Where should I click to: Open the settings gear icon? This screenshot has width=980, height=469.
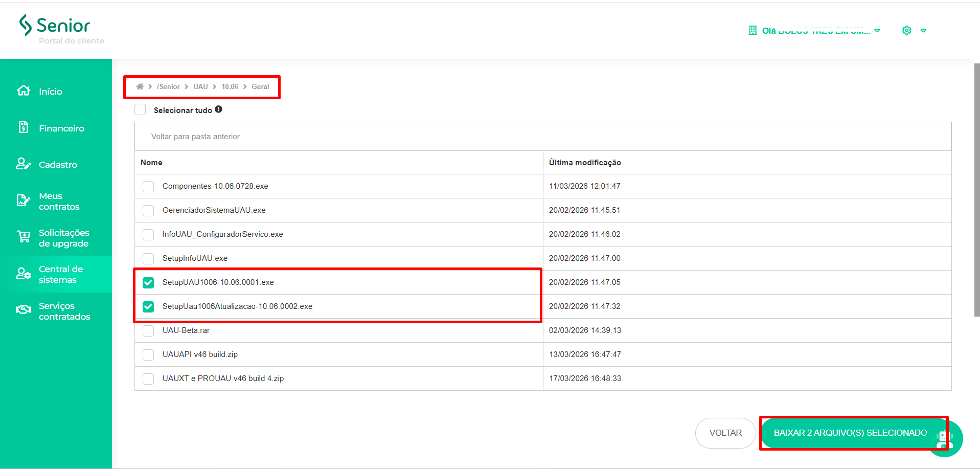pos(906,31)
